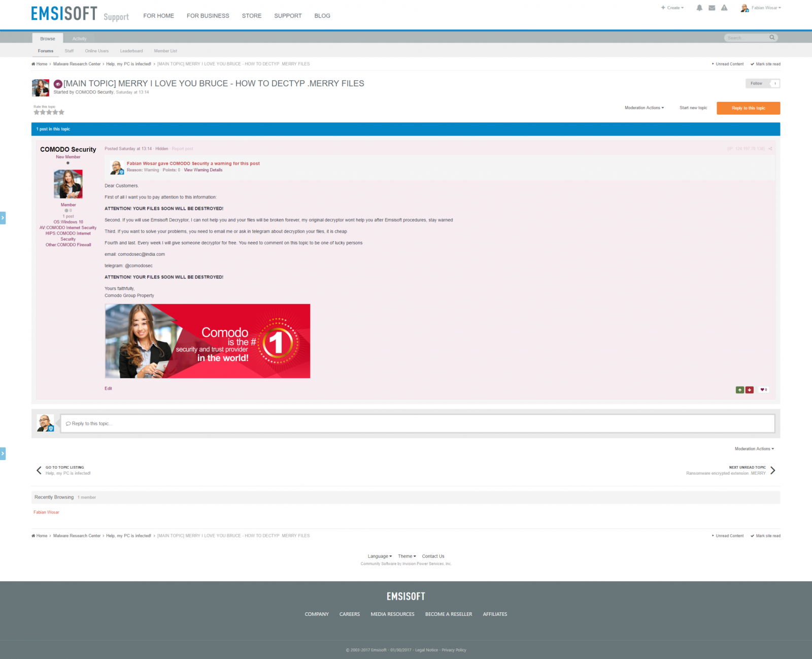Viewport: 812px width, 659px height.
Task: Click the Comodo banner image in post
Action: 208,341
